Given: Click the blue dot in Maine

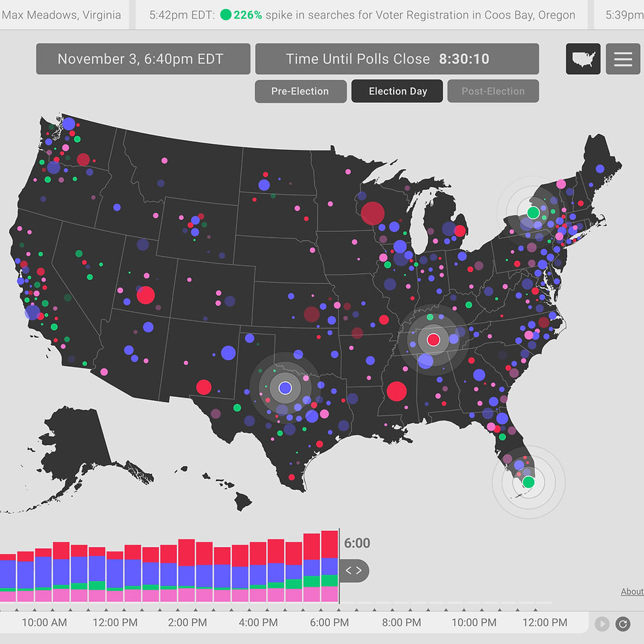Looking at the screenshot, I should [599, 168].
